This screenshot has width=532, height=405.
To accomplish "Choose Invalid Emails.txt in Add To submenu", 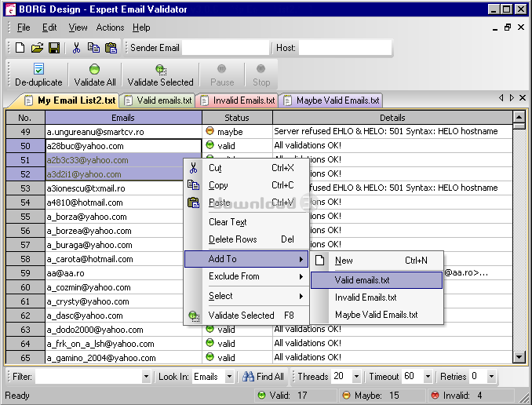I will pos(377,297).
